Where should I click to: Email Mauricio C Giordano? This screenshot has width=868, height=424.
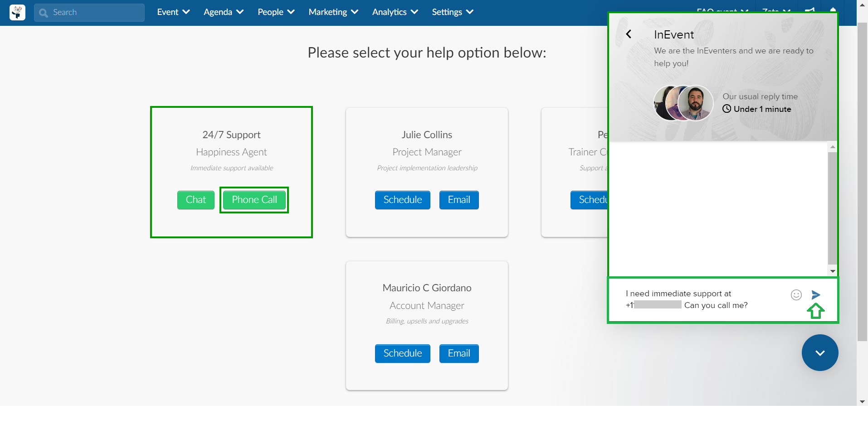click(x=459, y=353)
